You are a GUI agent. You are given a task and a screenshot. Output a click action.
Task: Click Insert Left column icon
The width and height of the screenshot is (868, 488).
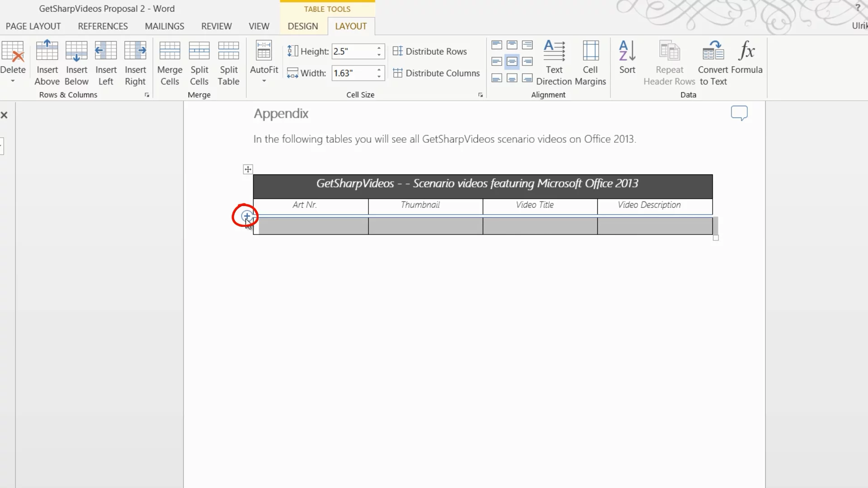point(106,51)
